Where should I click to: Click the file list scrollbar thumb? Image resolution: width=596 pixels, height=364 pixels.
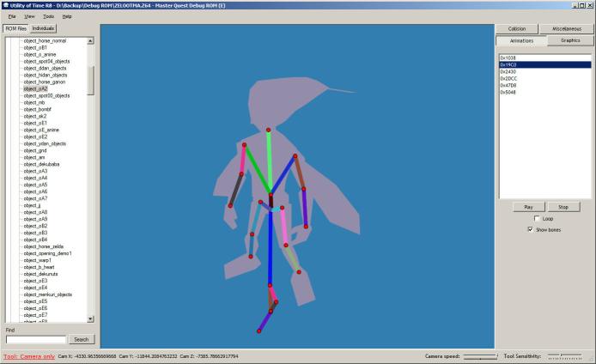(x=90, y=81)
